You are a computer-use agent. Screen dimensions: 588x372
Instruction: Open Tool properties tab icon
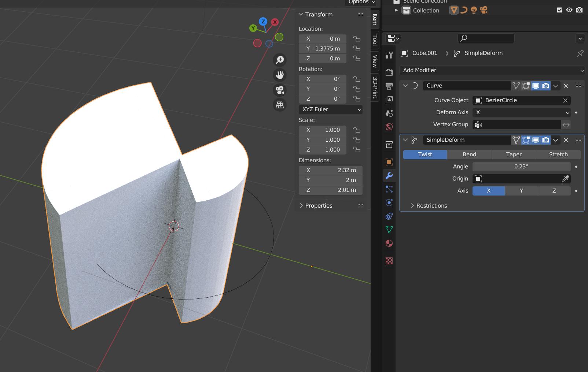click(x=389, y=55)
